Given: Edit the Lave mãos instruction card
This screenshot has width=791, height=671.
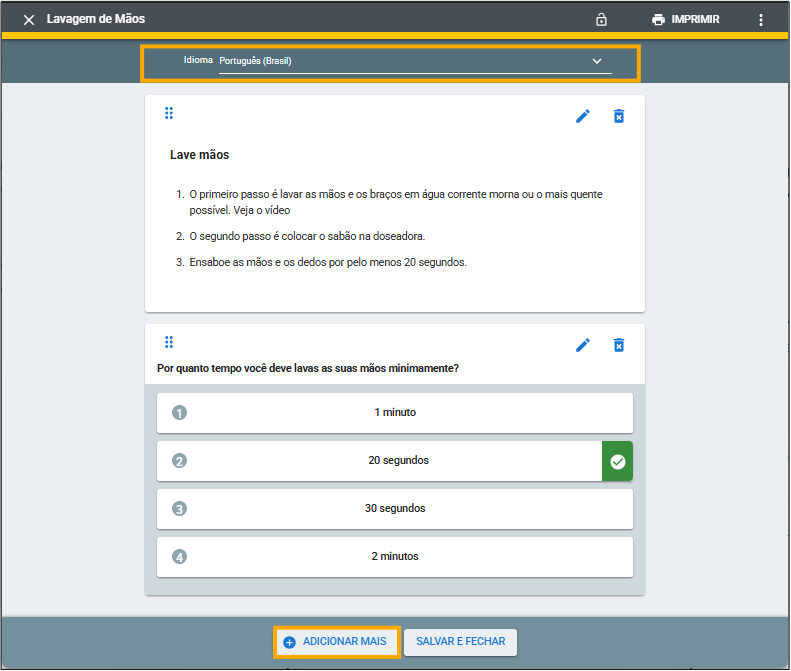Looking at the screenshot, I should click(x=583, y=116).
